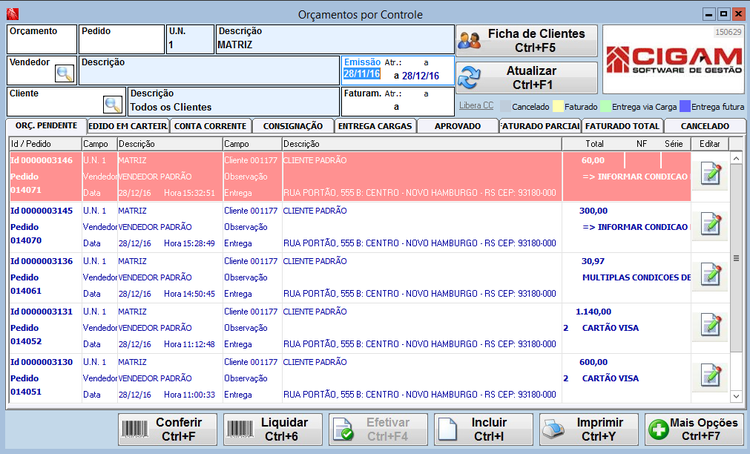Image resolution: width=750 pixels, height=454 pixels.
Task: Switch to PEDIDO EM CARTEIRA tab
Action: (x=128, y=126)
